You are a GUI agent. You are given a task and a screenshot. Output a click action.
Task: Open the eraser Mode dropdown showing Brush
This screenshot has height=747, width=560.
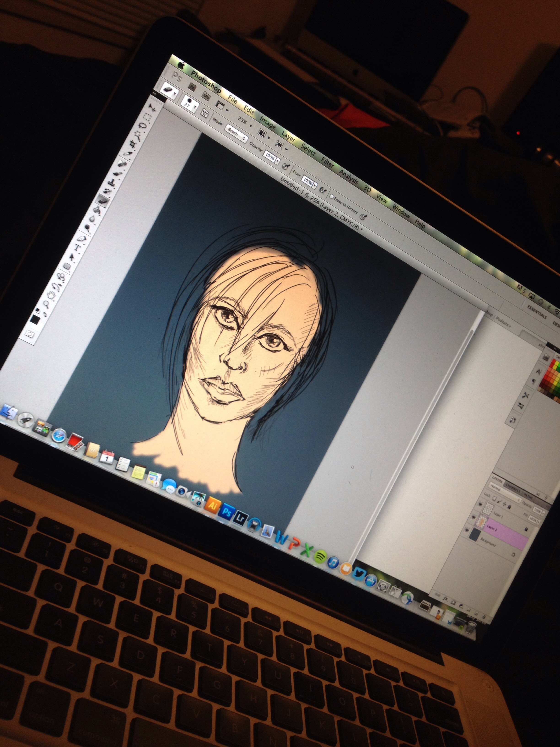point(236,134)
